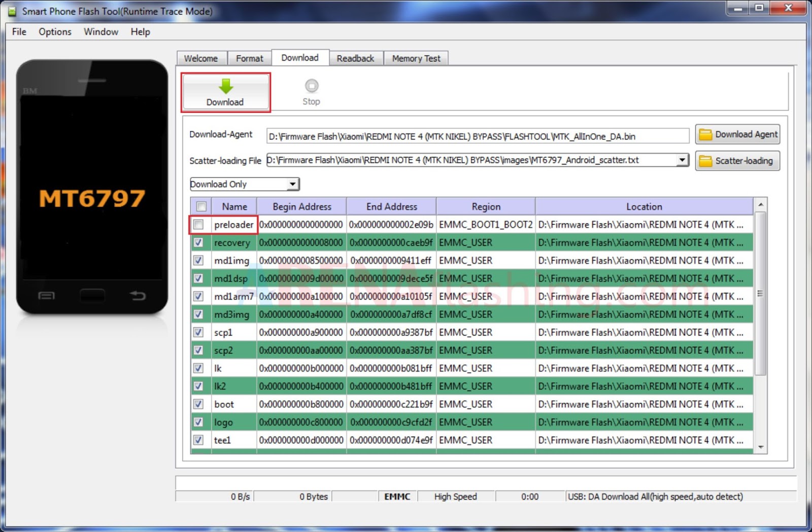Viewport: 812px width, 532px height.
Task: Switch to the Readback tab
Action: pos(355,58)
